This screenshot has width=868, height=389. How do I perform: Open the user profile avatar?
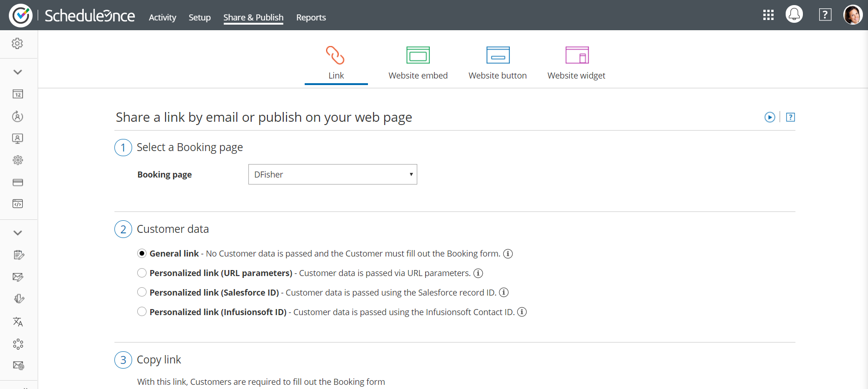[x=853, y=15]
